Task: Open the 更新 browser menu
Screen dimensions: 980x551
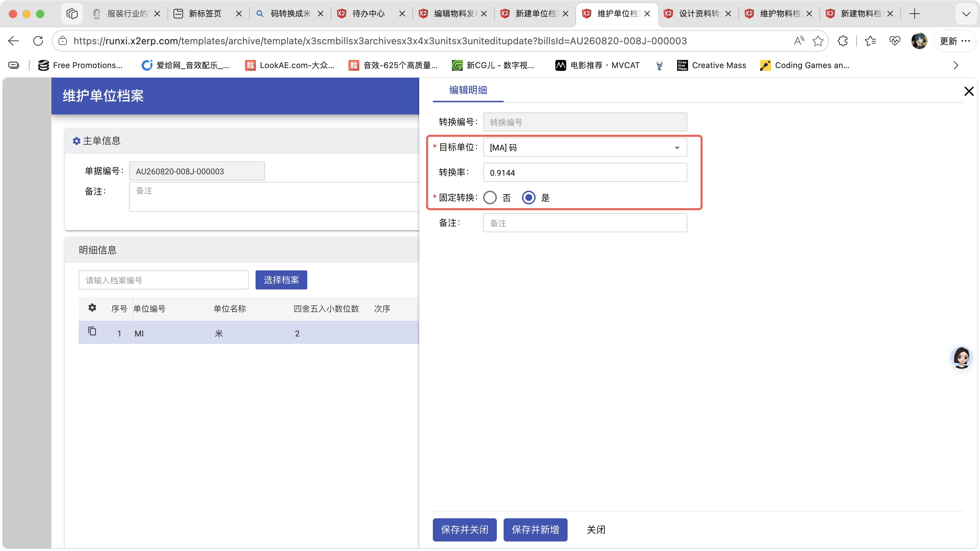Action: click(954, 41)
